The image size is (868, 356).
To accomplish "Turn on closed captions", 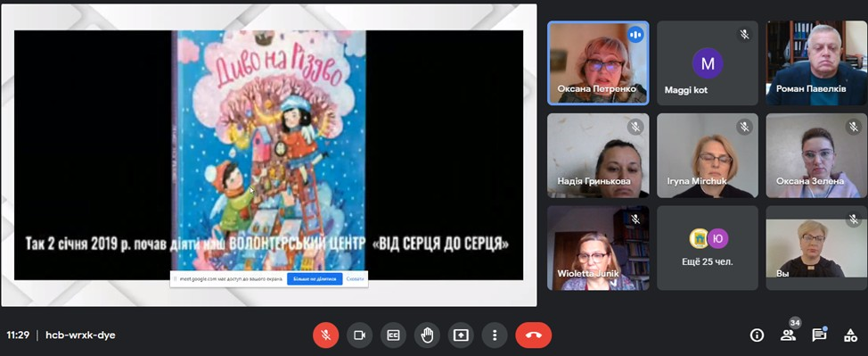I will coord(394,335).
